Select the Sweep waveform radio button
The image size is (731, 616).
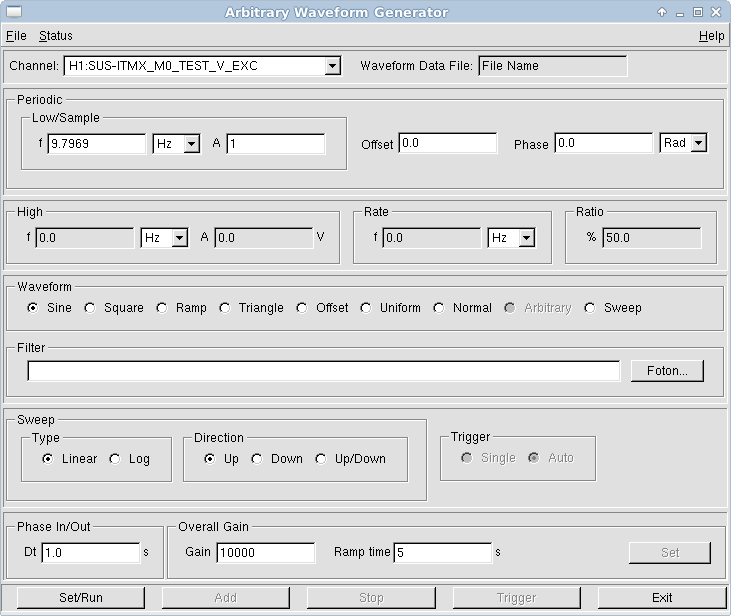point(590,308)
